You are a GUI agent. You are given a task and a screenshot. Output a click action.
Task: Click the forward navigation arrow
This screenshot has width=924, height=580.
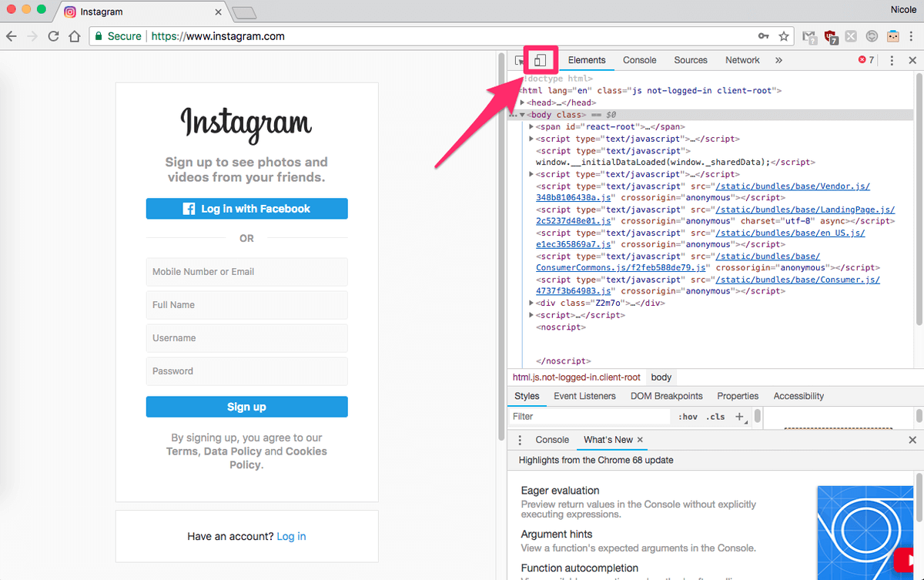(32, 36)
